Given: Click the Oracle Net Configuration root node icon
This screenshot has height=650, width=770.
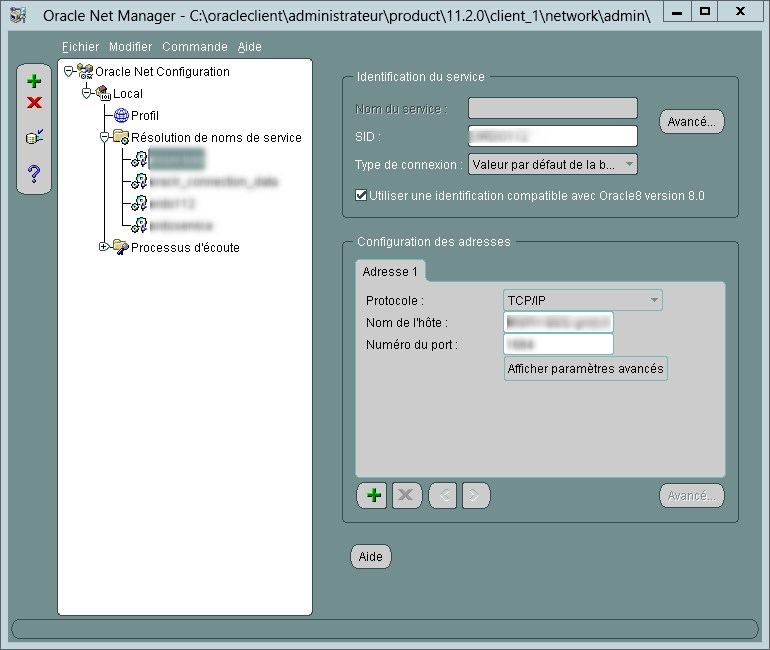Looking at the screenshot, I should (x=85, y=72).
